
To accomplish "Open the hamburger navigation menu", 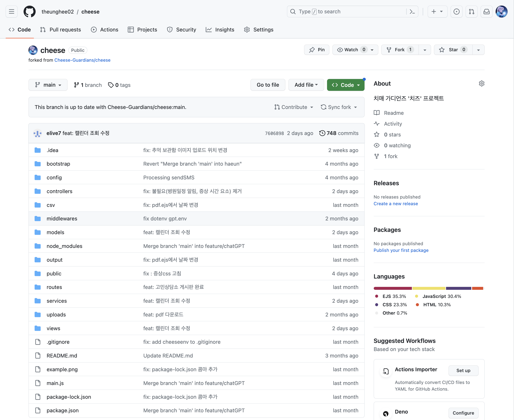I will tap(11, 11).
